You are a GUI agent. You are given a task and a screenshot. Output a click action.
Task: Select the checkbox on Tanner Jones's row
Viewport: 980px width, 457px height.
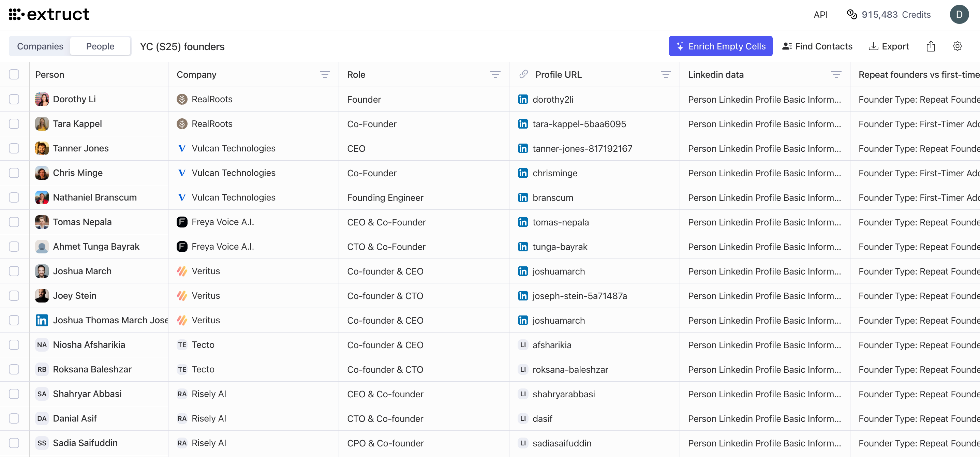click(x=14, y=148)
